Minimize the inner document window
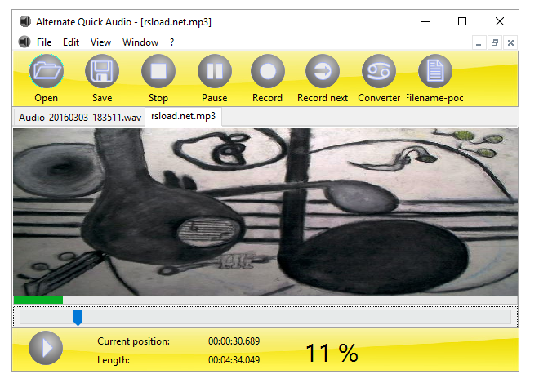The image size is (539, 392). click(x=479, y=43)
